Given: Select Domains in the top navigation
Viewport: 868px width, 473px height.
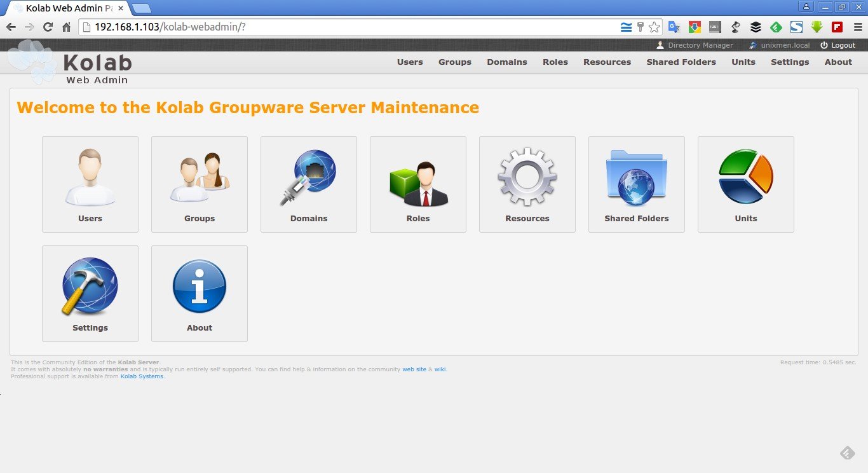Looking at the screenshot, I should (507, 62).
